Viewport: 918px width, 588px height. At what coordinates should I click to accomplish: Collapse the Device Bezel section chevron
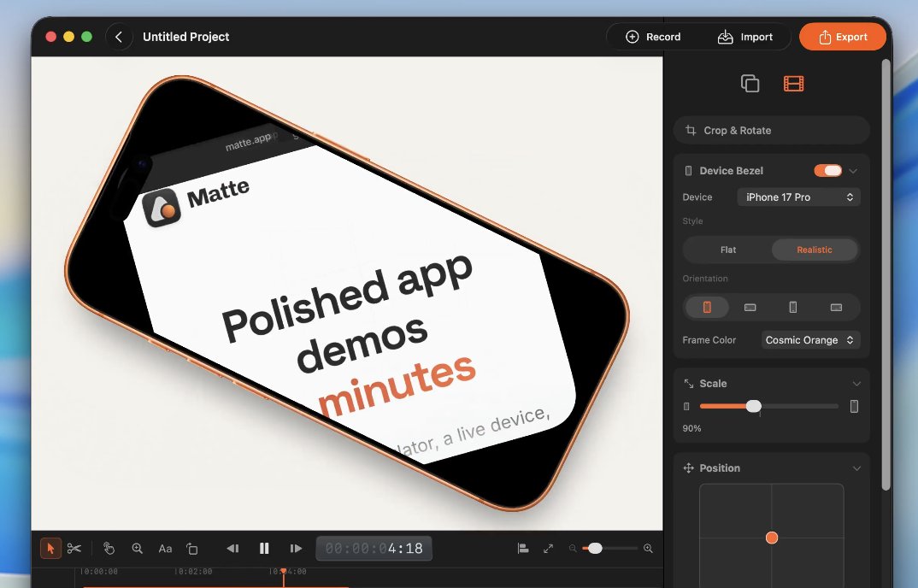853,171
